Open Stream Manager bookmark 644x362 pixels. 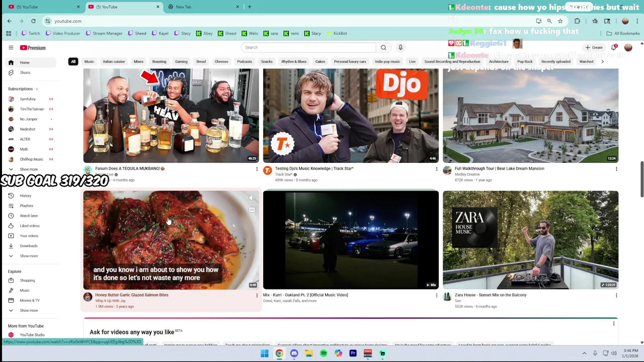pyautogui.click(x=104, y=33)
